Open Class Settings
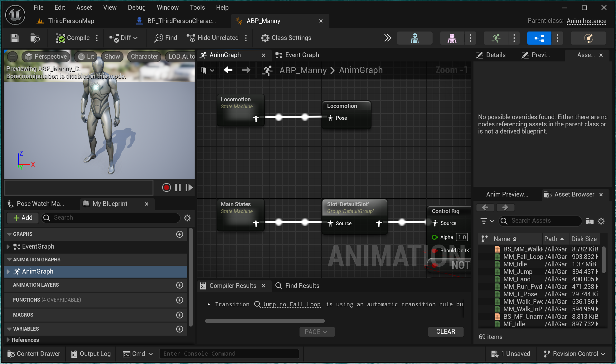616x364 pixels. 286,38
